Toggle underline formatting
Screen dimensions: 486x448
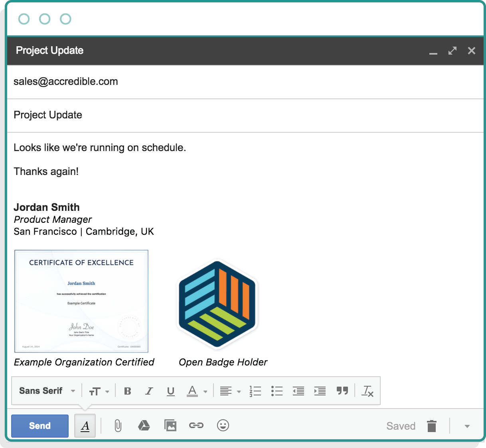tap(170, 391)
